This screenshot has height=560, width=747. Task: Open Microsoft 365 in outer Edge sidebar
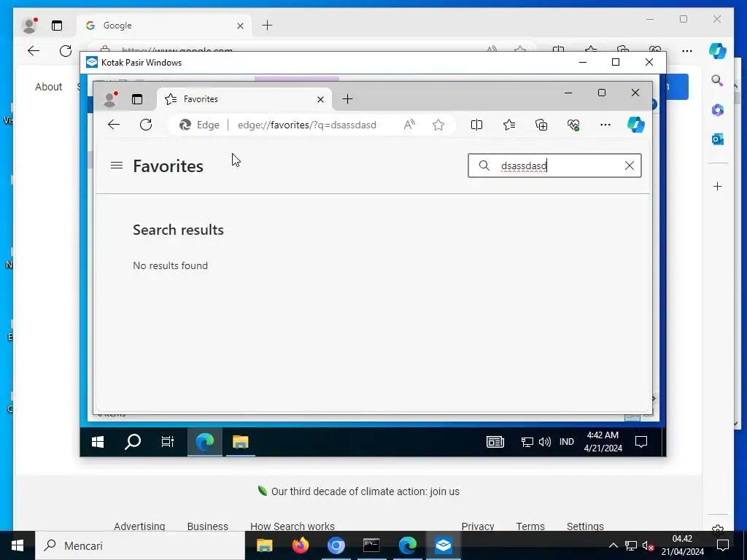718,110
